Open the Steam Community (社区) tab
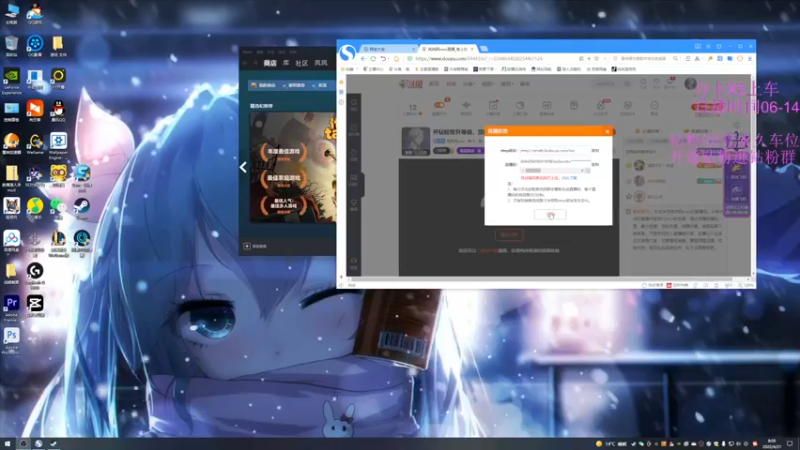Screen dimensions: 800x450 302,63
